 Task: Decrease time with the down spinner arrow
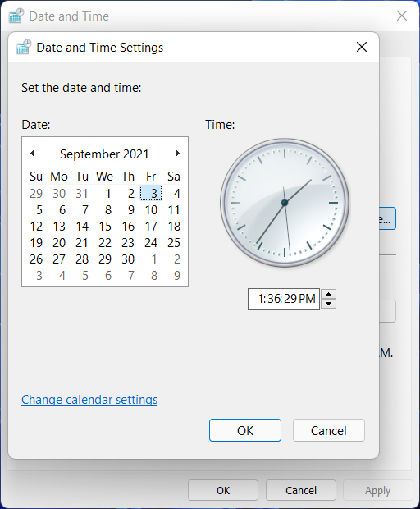point(329,304)
